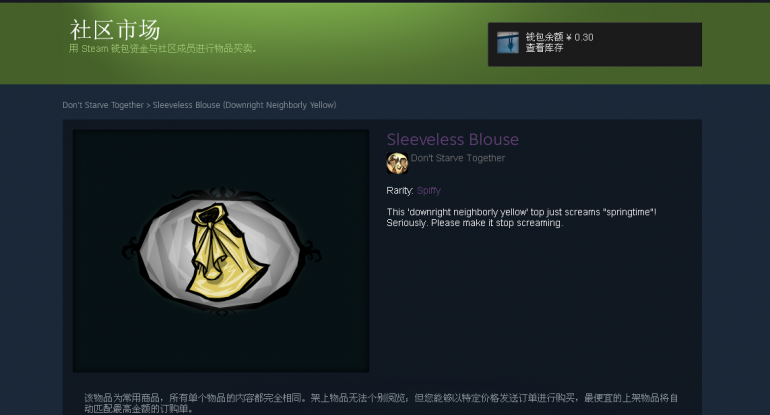The width and height of the screenshot is (770, 415).
Task: Open the 社区市场 Community Market heading
Action: coord(115,30)
